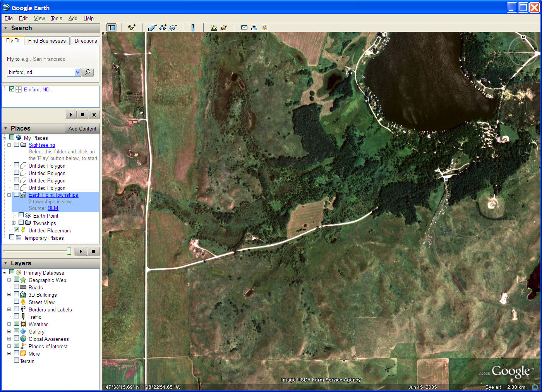The width and height of the screenshot is (542, 392).
Task: Click the Traffic light layer icon
Action: 23,317
